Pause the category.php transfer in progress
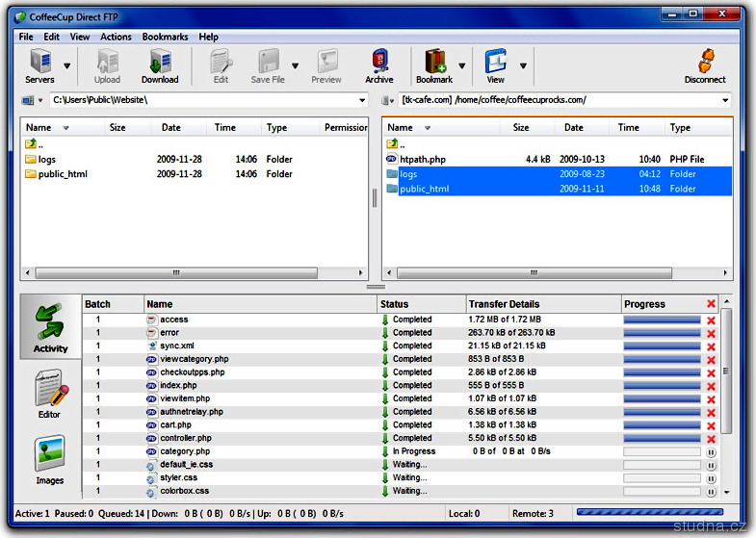Viewport: 756px width, 538px height. coord(712,451)
